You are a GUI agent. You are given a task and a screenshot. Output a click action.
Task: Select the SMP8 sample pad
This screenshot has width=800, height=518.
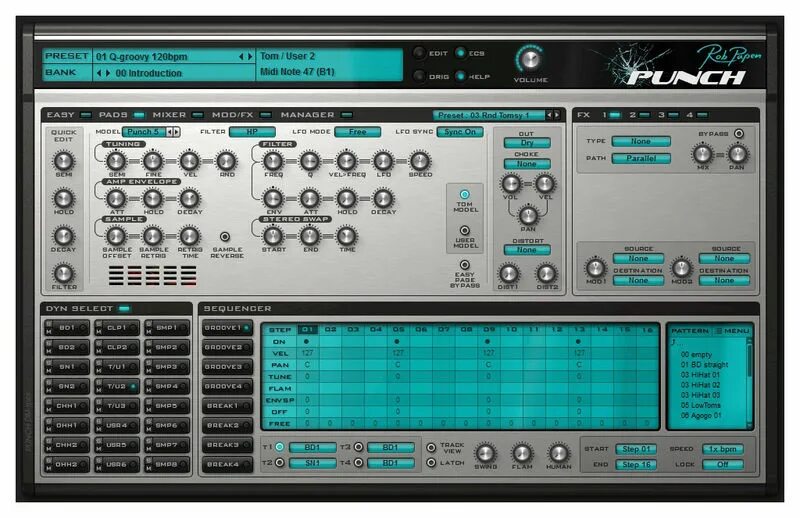pos(167,464)
